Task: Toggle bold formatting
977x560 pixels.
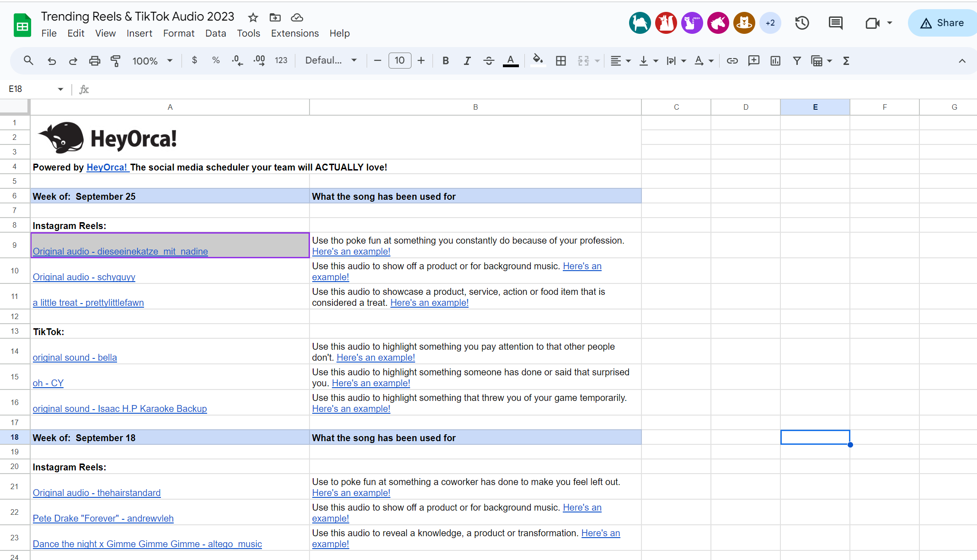Action: pos(445,61)
